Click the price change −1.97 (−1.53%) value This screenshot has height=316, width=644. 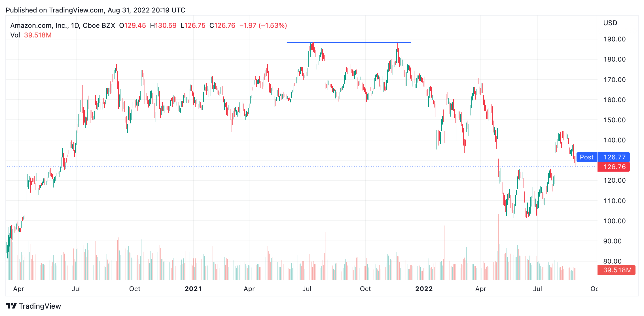pyautogui.click(x=263, y=26)
